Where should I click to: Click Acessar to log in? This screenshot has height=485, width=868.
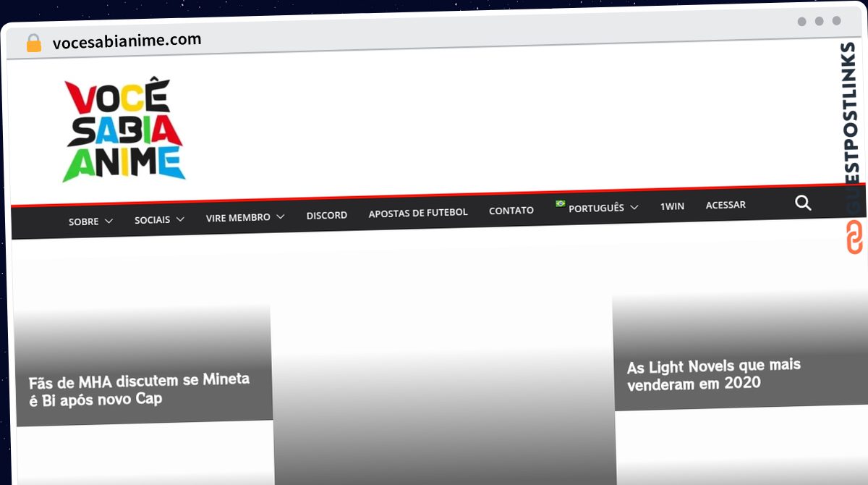tap(726, 205)
